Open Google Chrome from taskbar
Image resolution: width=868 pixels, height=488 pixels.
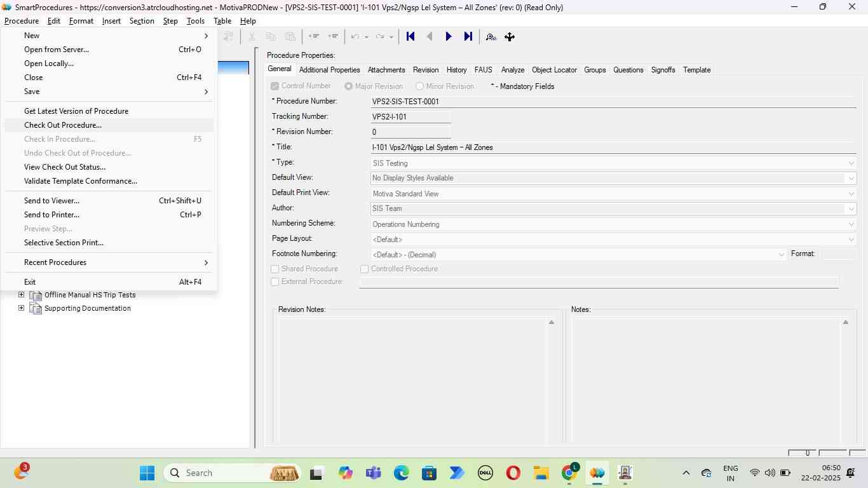click(569, 473)
